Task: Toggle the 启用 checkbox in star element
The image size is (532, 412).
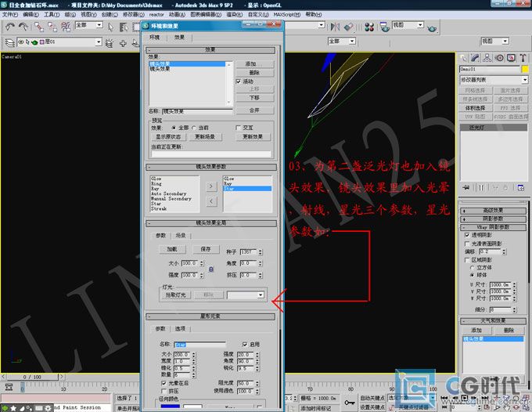Action: point(245,345)
